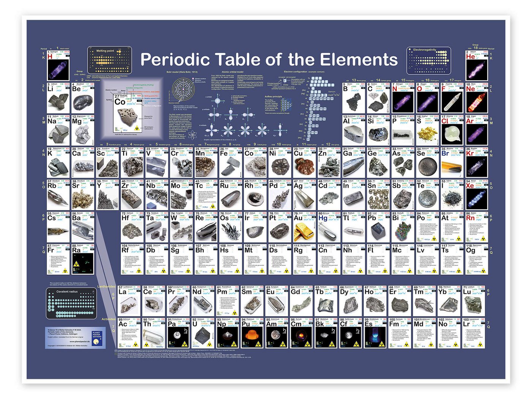Screen dimensions: 532x399
Task: Click the 'Atomic orbital model' heading
Action: click(233, 72)
